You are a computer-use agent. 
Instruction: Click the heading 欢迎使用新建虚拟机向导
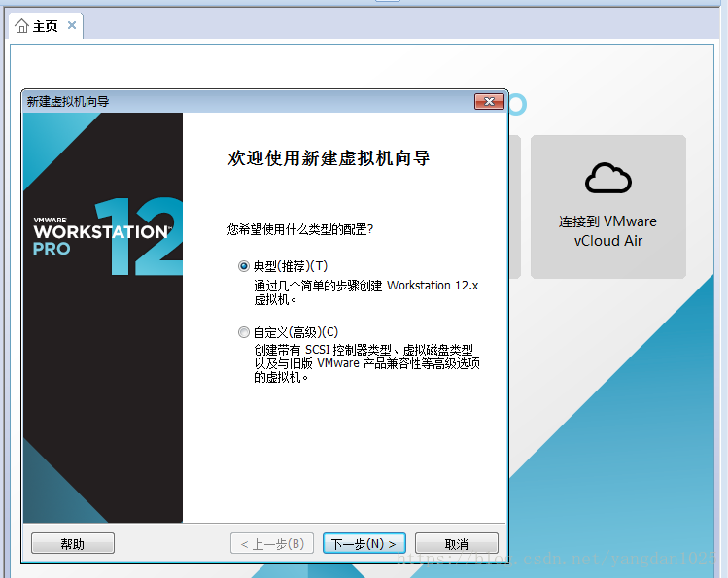tap(329, 158)
